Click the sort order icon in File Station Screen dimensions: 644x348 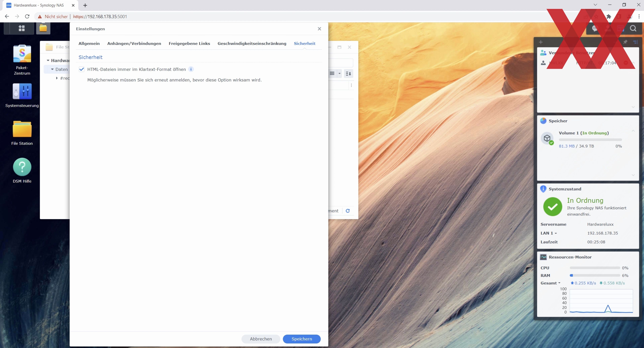(x=348, y=73)
